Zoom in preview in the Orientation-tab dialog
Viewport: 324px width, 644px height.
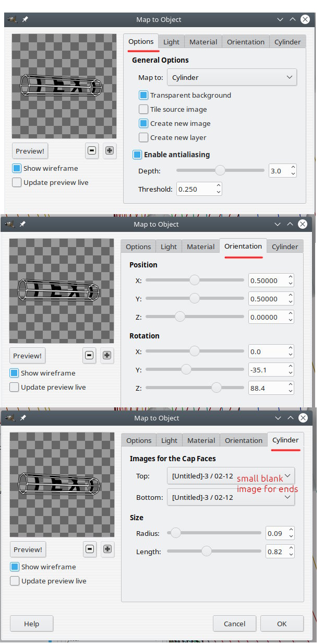point(107,356)
